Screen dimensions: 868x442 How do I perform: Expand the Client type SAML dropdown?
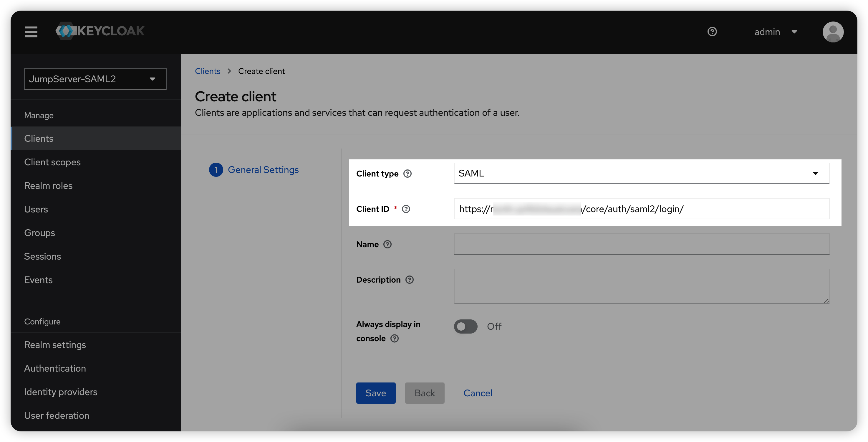pyautogui.click(x=641, y=173)
